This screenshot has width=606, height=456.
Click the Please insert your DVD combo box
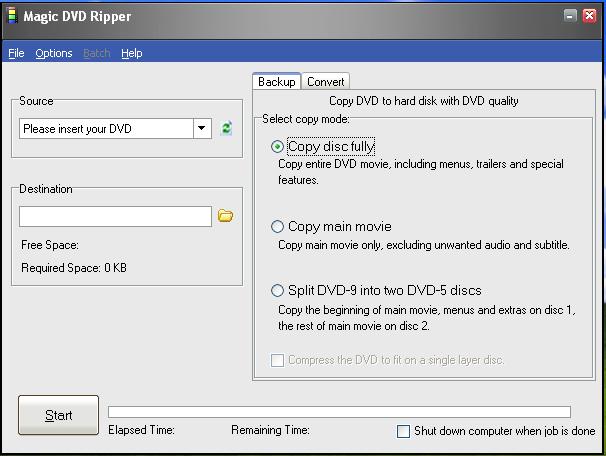point(115,128)
